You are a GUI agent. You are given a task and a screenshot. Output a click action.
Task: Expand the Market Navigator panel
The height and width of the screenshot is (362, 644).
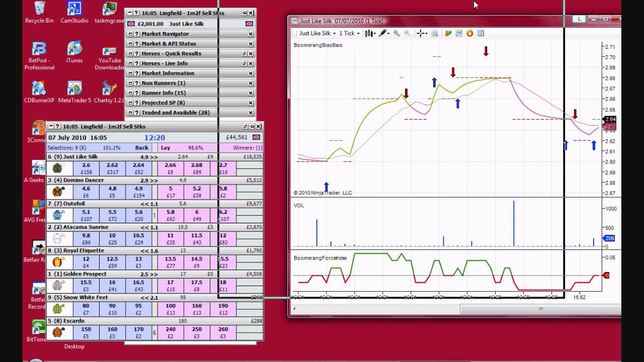click(x=130, y=34)
